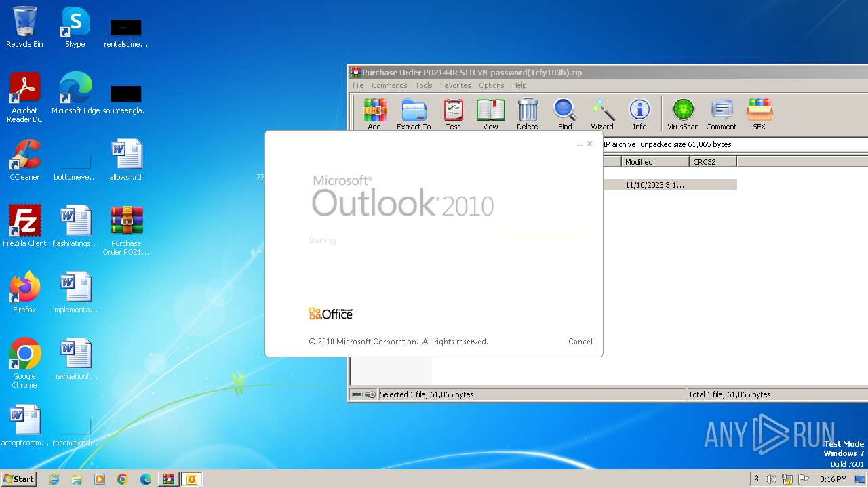Launch Internet Explorer from the taskbar
The image size is (868, 488).
[54, 479]
